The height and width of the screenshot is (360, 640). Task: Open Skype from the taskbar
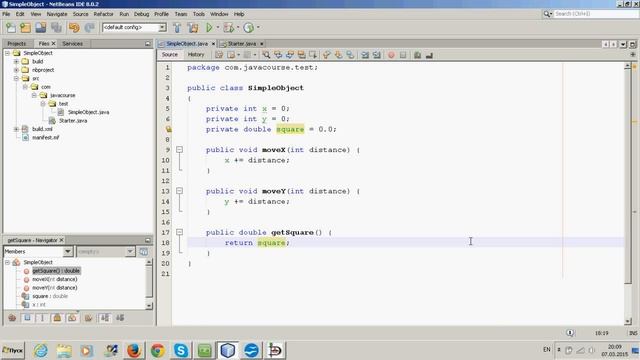(181, 350)
